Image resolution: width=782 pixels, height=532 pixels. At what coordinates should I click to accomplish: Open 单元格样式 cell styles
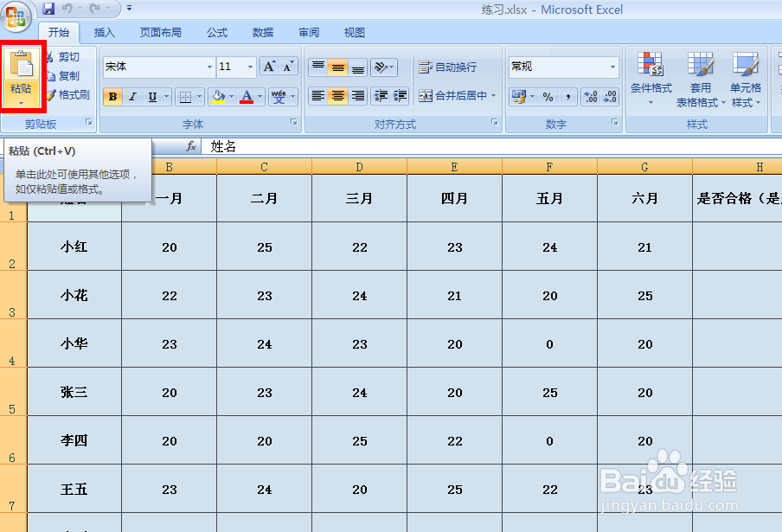coord(746,80)
